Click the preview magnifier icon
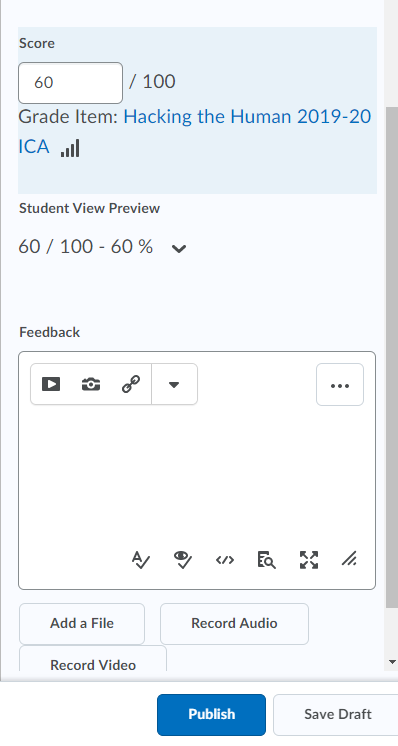398x746 pixels. point(266,560)
